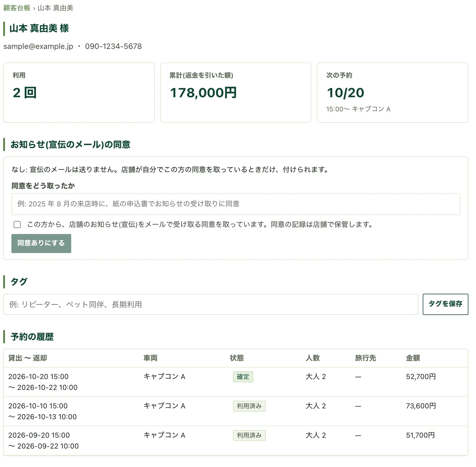This screenshot has height=467, width=476.
Task: Click the 貸出 〜 返却 column header
Action: point(28,358)
